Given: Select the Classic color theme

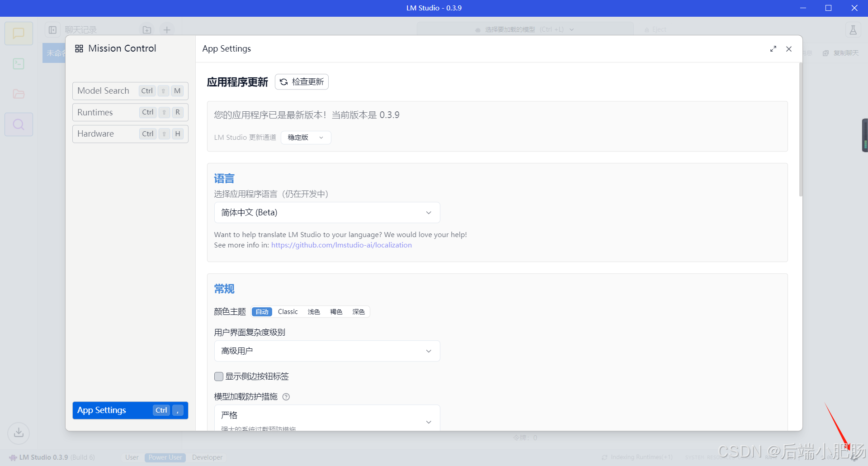Looking at the screenshot, I should point(288,312).
